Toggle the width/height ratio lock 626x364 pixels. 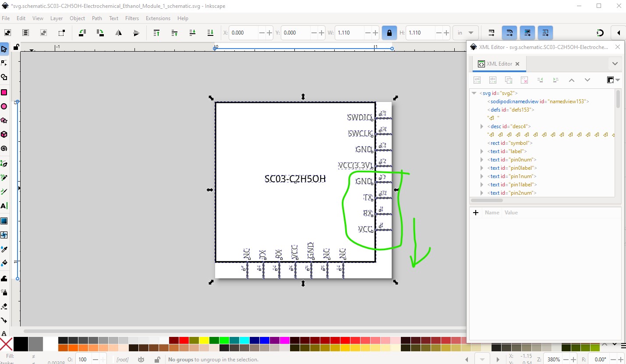[x=389, y=33]
